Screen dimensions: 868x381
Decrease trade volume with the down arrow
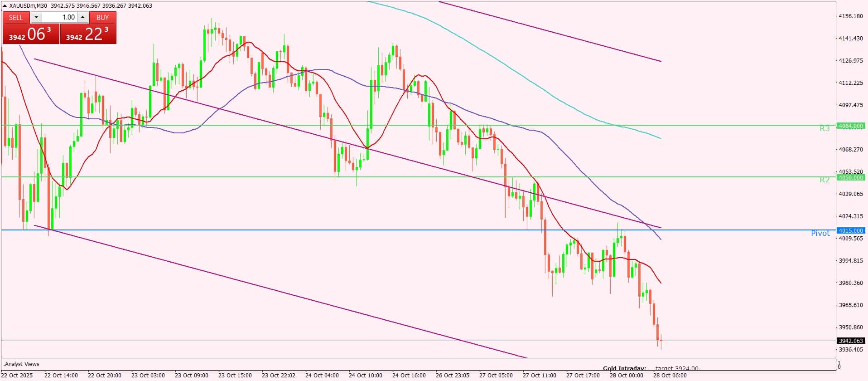[x=36, y=17]
